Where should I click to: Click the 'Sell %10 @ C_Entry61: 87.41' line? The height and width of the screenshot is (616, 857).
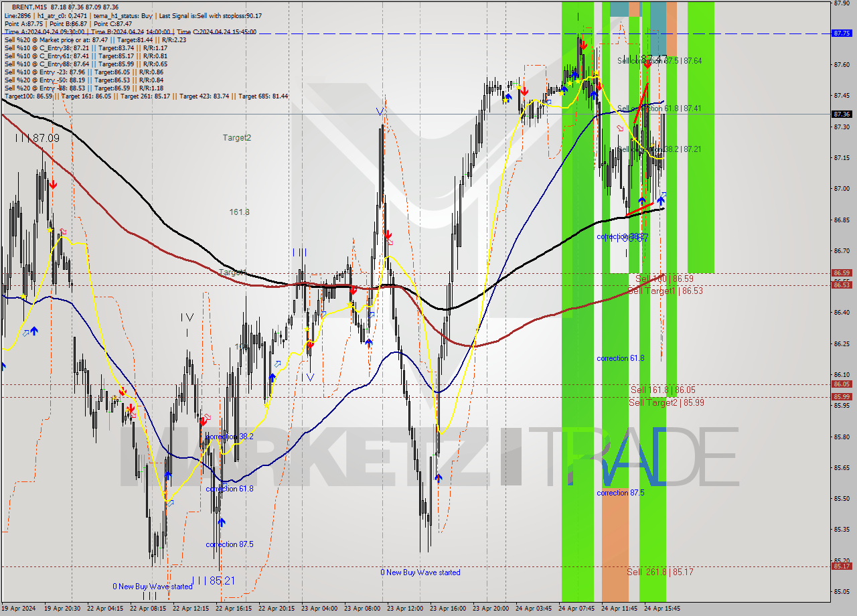click(85, 56)
